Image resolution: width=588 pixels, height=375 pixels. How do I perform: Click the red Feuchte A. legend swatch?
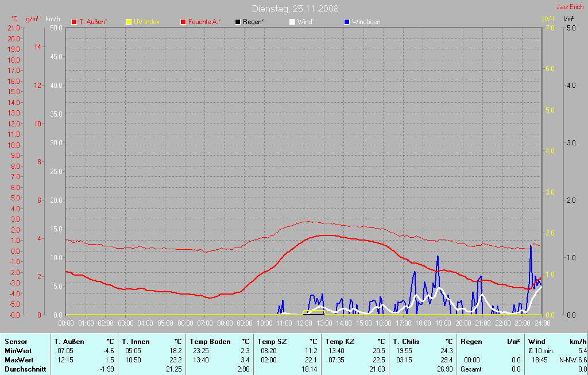pos(183,22)
